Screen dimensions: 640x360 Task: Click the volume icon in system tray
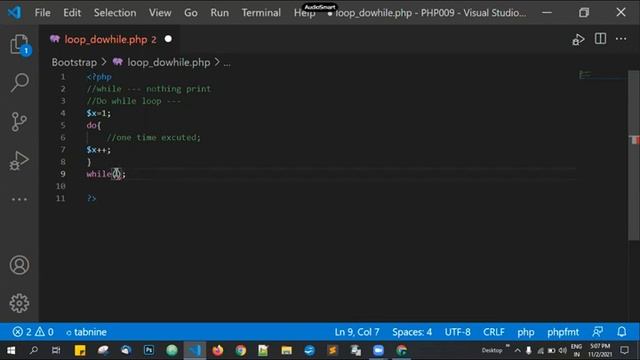click(563, 350)
